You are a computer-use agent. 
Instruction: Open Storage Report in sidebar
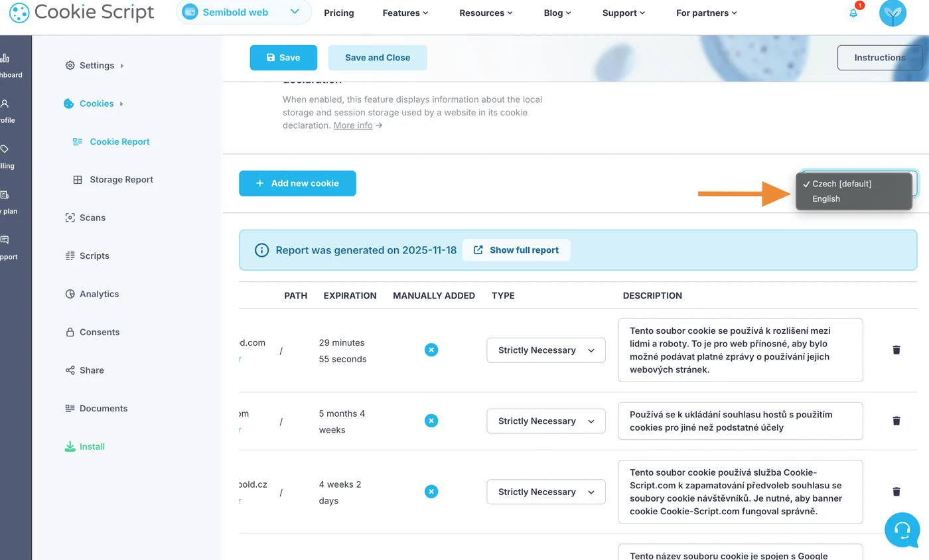coord(113,180)
